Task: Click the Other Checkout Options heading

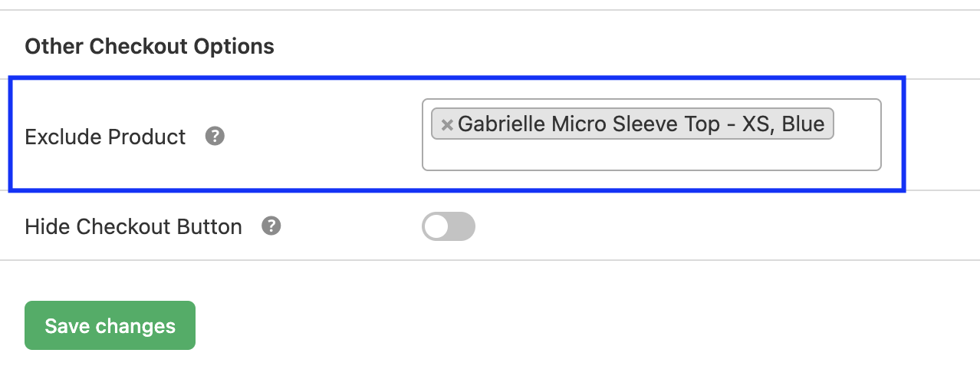Action: coord(150,46)
